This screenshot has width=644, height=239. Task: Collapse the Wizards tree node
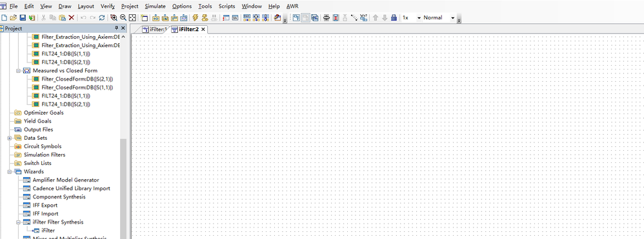pos(9,172)
